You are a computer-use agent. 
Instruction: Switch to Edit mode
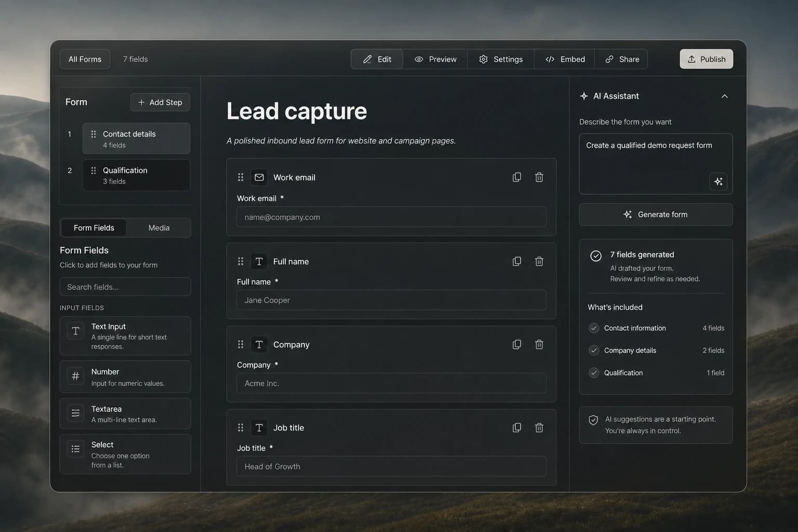(x=377, y=59)
